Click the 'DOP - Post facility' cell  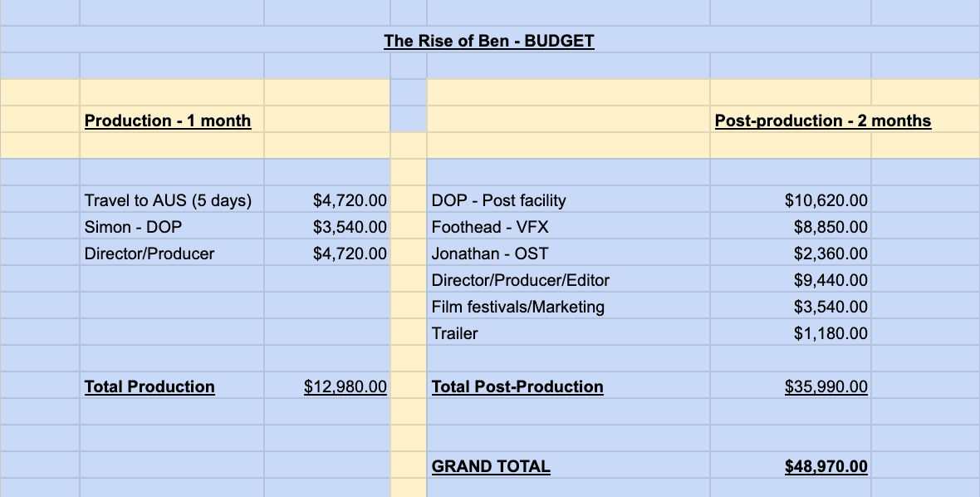click(x=498, y=200)
